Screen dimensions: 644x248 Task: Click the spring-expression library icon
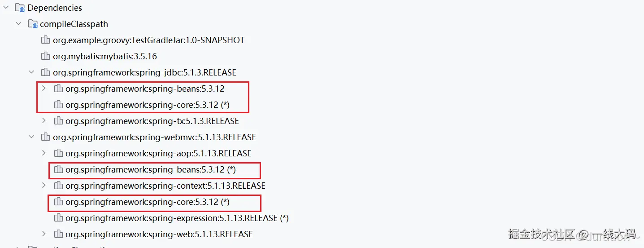tap(58, 218)
